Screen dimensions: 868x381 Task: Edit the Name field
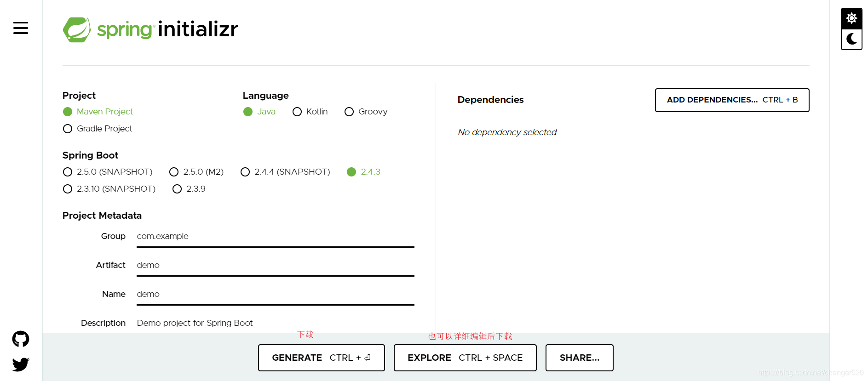[x=275, y=294]
